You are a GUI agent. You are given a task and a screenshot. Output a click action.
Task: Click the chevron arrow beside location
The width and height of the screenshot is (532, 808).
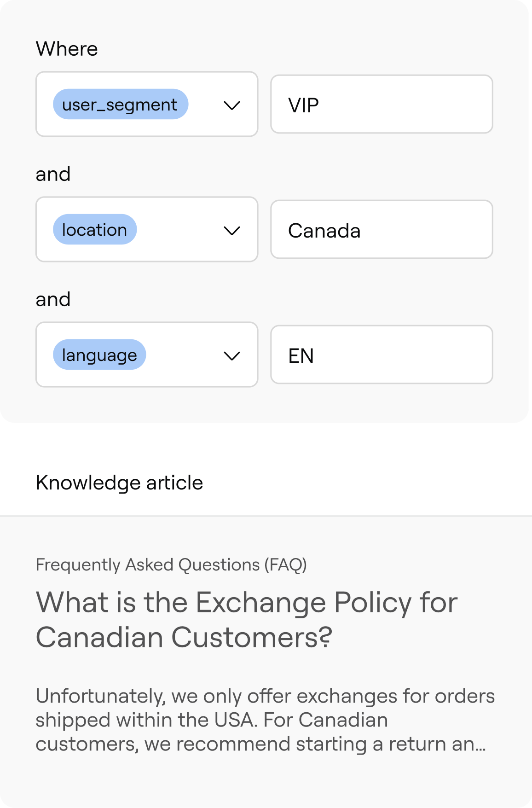coord(231,231)
